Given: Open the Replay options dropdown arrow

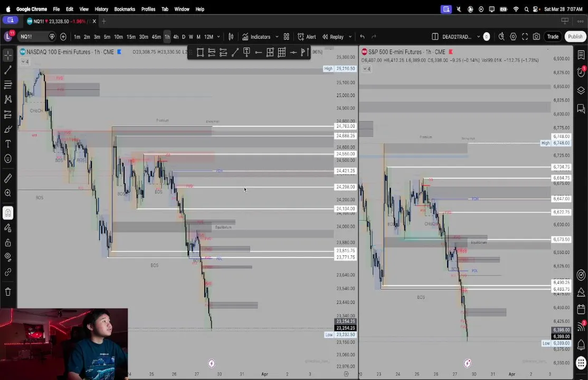Looking at the screenshot, I should (350, 36).
